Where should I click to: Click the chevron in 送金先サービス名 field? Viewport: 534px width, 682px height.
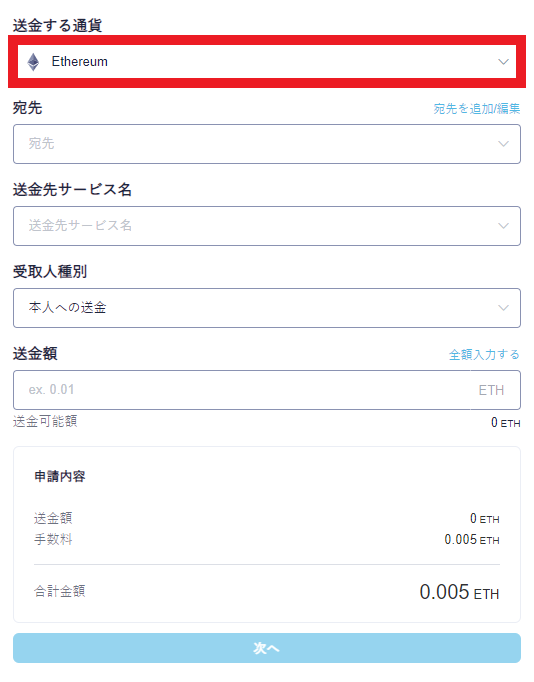503,226
